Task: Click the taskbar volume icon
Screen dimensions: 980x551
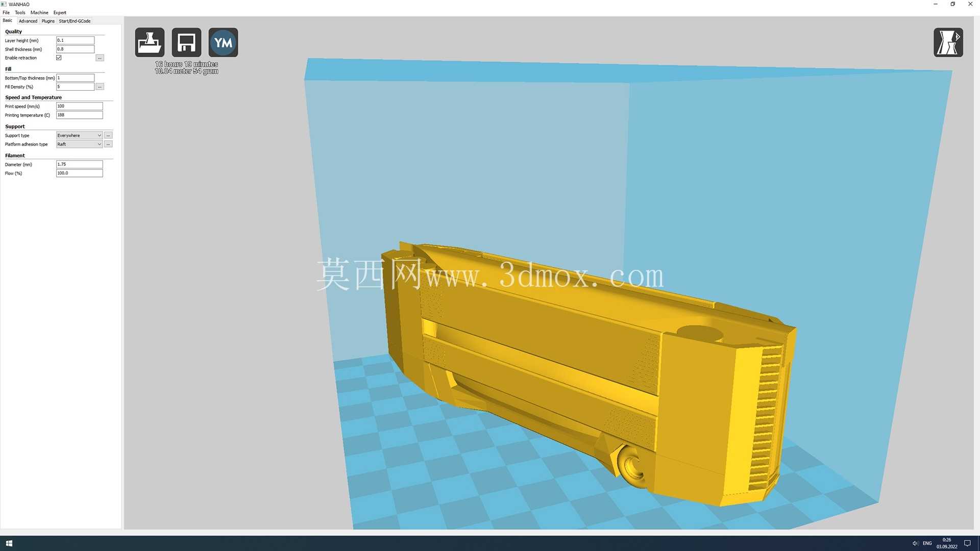Action: pos(915,543)
